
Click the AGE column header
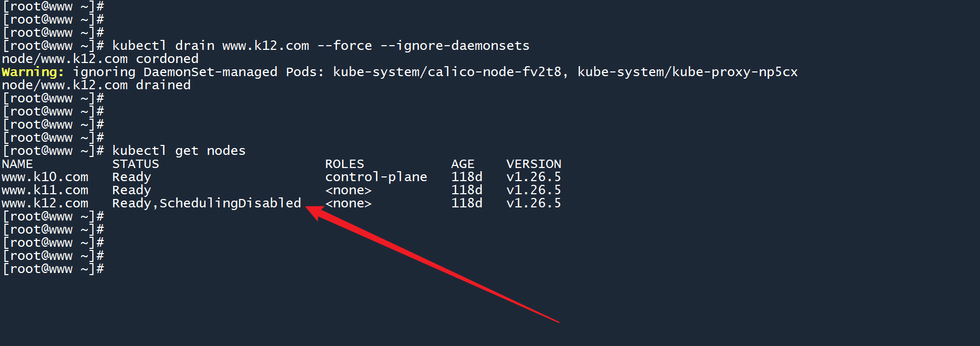coord(463,164)
